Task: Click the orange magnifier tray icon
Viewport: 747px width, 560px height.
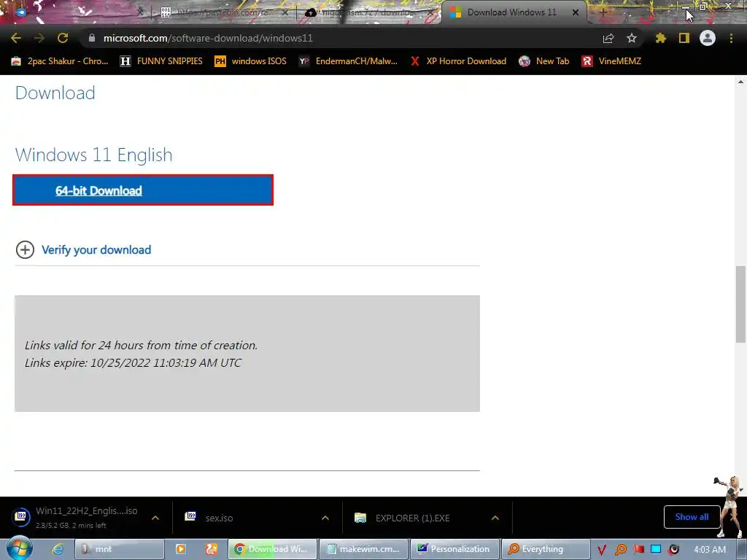Action: 620,550
